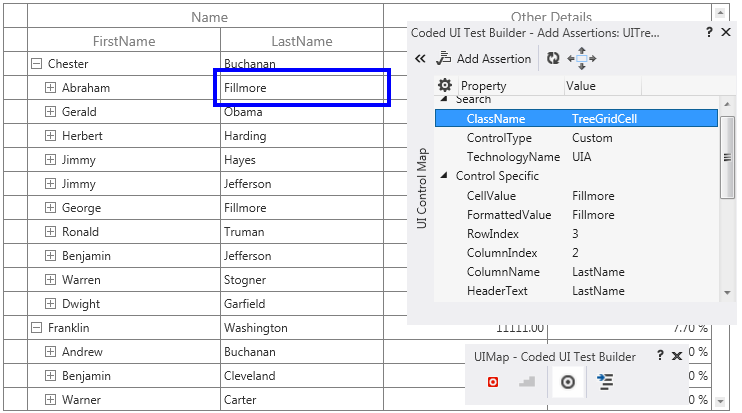The image size is (742, 413).
Task: Click the Add Assertion button
Action: [484, 59]
